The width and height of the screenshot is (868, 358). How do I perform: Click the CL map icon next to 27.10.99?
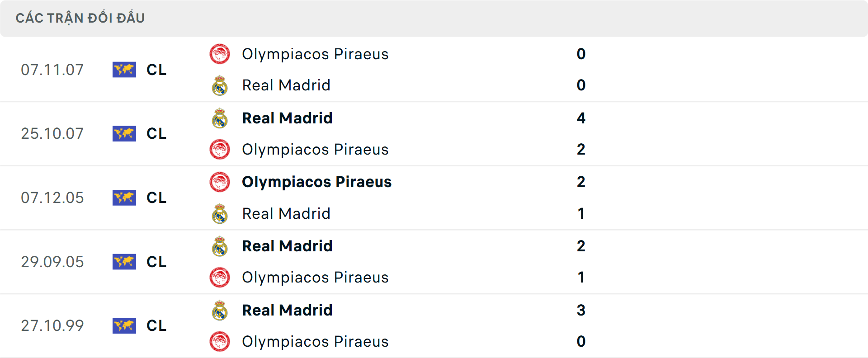pos(124,326)
